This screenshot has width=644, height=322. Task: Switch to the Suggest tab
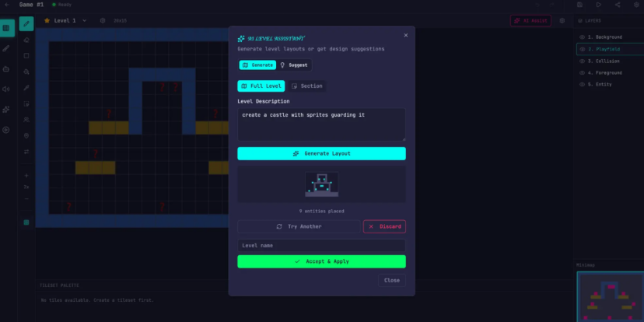coord(294,65)
